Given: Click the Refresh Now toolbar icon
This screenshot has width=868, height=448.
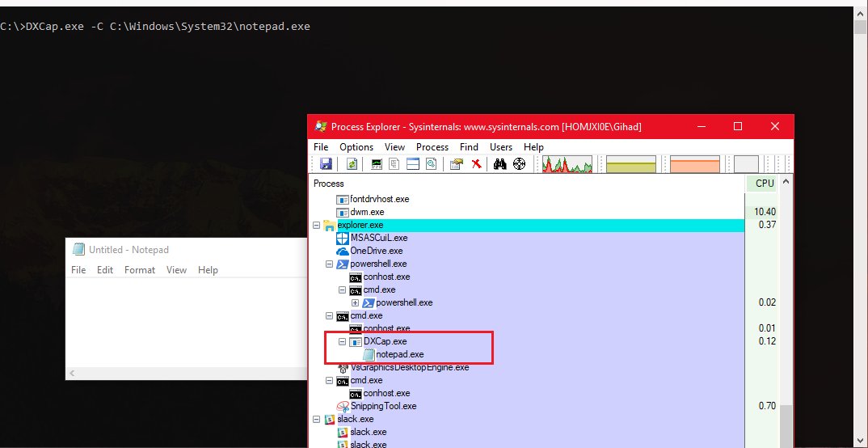Looking at the screenshot, I should (x=352, y=164).
